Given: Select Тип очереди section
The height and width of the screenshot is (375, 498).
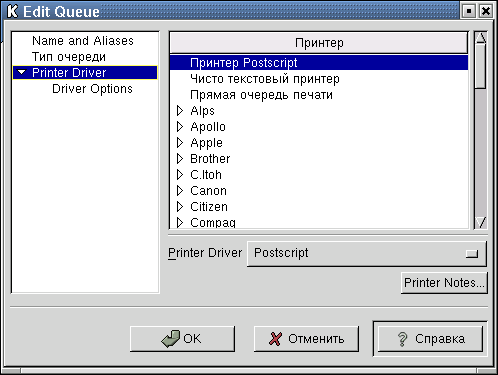Looking at the screenshot, I should click(69, 57).
